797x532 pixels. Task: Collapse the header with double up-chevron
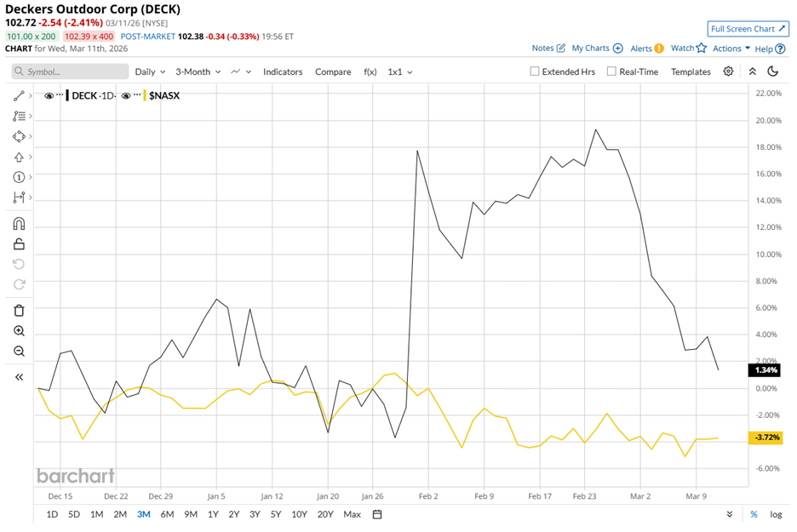tap(753, 72)
